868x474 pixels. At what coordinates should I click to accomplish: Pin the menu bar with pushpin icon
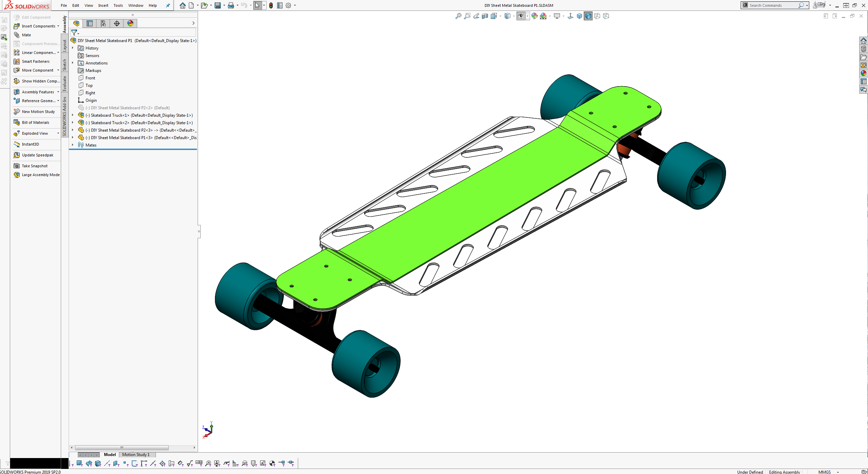pyautogui.click(x=168, y=5)
